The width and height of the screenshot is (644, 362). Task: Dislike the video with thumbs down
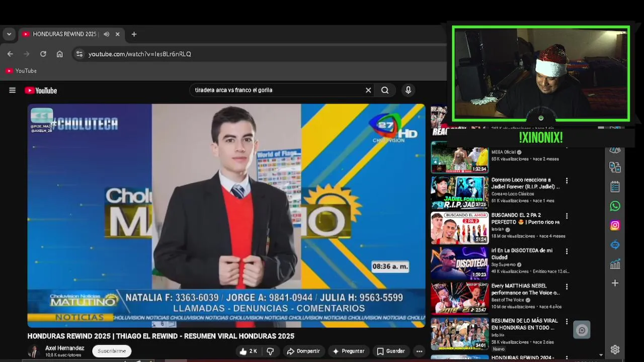(x=270, y=351)
